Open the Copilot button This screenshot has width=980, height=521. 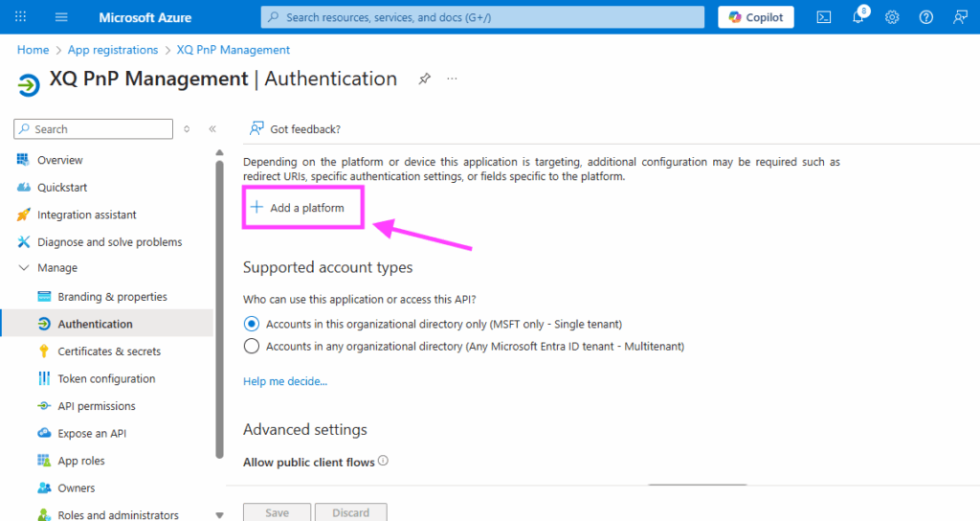pyautogui.click(x=756, y=17)
